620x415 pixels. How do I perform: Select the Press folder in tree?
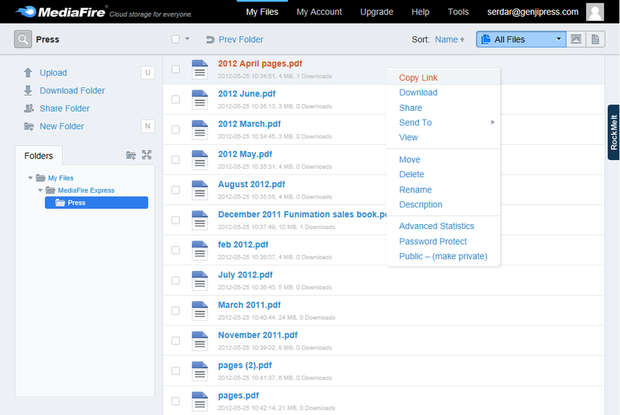pyautogui.click(x=96, y=203)
